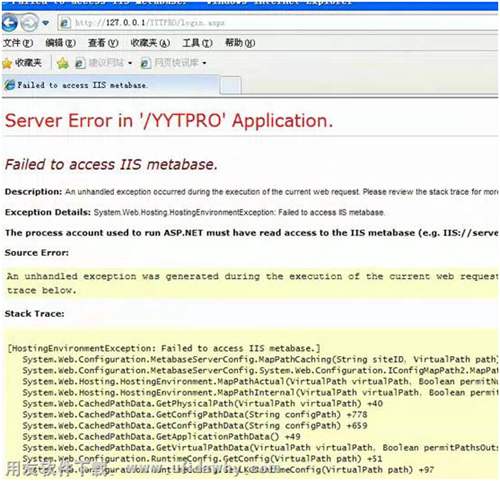Click the 'Server Error in /YYTPRO Application' heading
500x481 pixels.
tap(169, 121)
